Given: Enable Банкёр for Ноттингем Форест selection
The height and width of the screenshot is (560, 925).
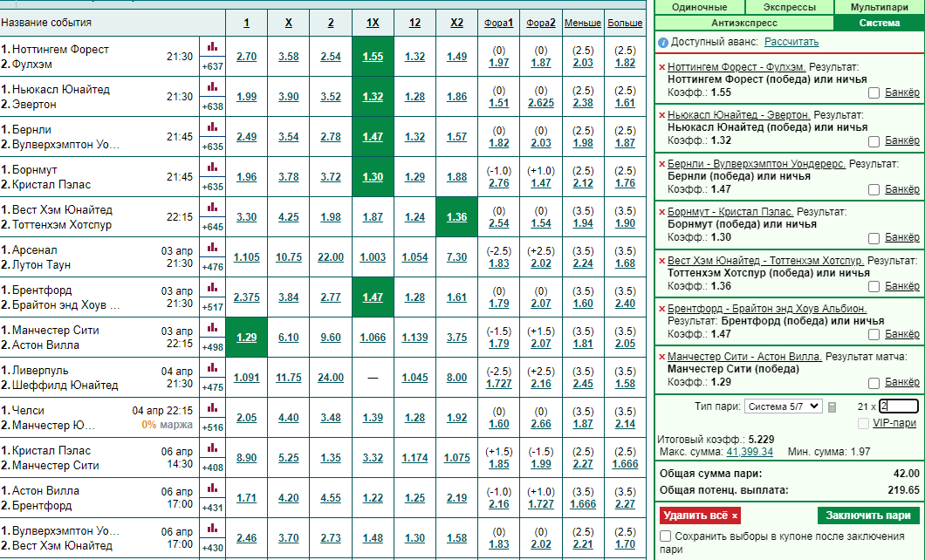Looking at the screenshot, I should (874, 92).
